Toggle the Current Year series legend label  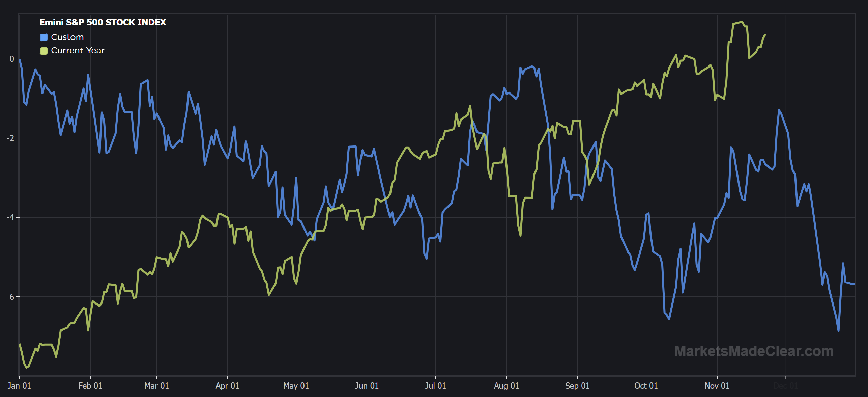(x=78, y=50)
